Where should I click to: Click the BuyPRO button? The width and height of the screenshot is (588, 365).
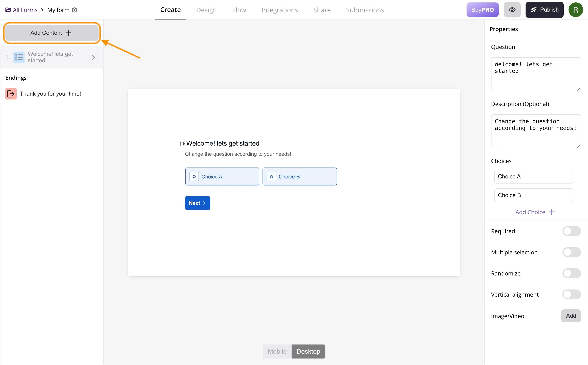(x=482, y=10)
